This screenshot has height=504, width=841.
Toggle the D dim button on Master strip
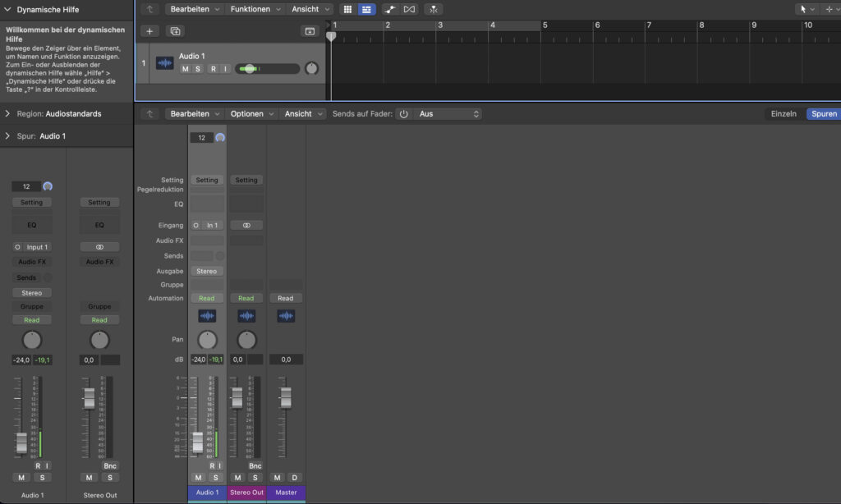[295, 478]
